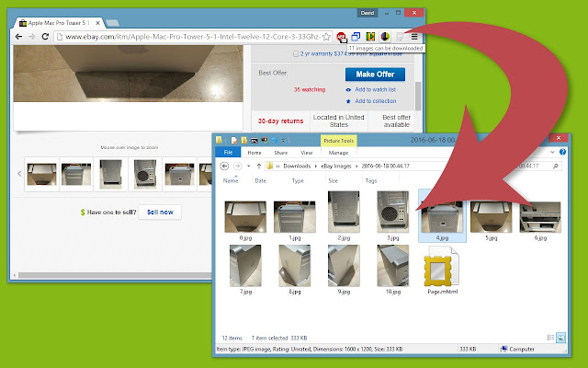Select file 1.jpg
The image size is (588, 368).
295,221
